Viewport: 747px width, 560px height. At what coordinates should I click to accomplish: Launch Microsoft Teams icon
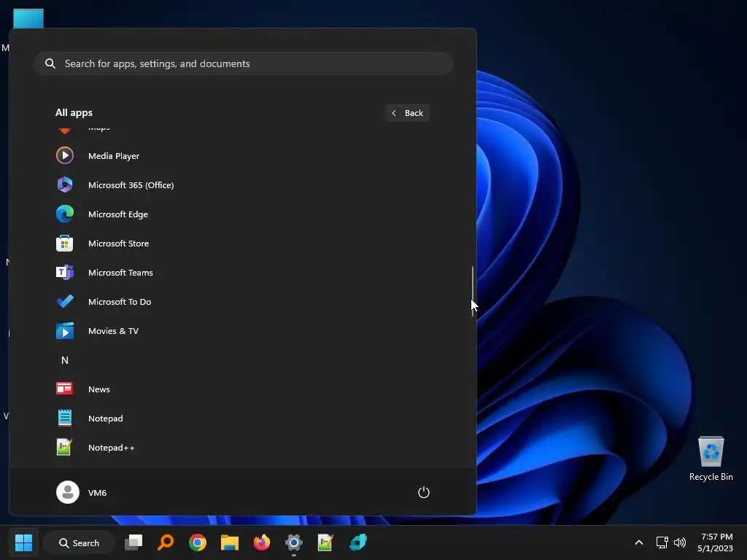coord(65,273)
